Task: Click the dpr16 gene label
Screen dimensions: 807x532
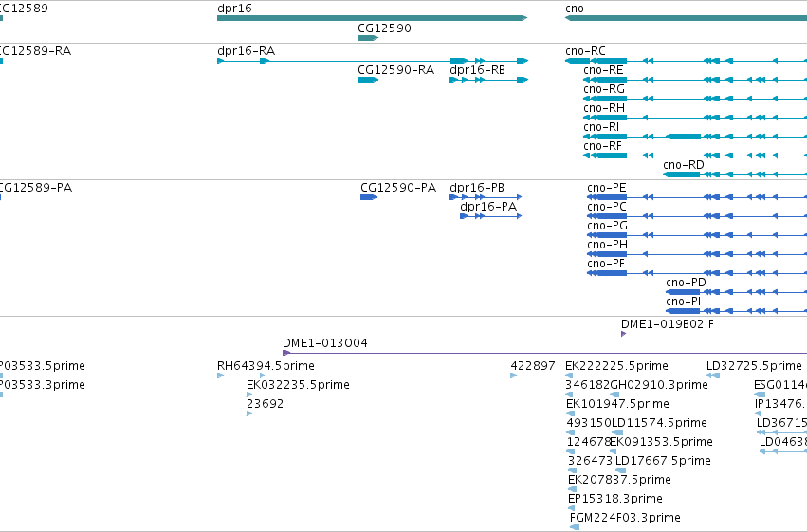Action: click(234, 9)
